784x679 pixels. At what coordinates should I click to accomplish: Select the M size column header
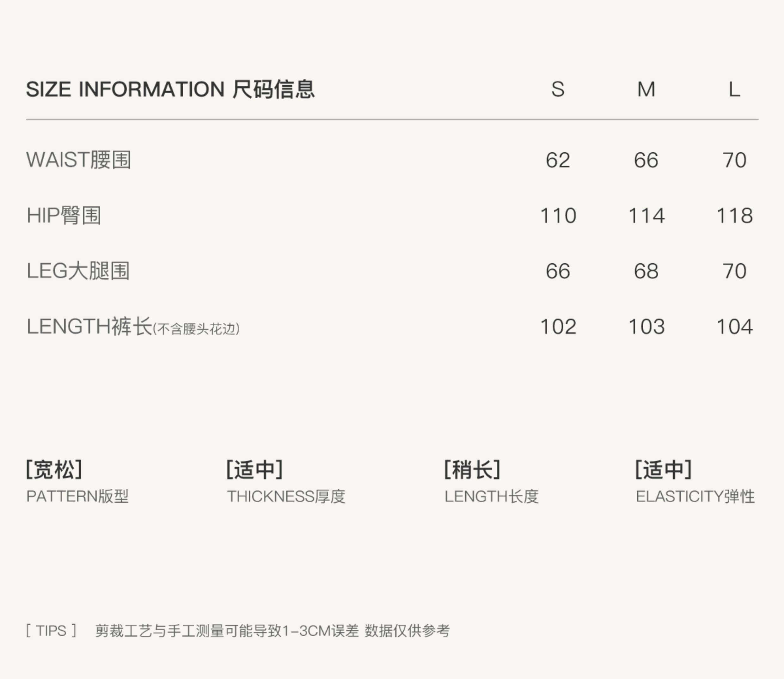646,89
